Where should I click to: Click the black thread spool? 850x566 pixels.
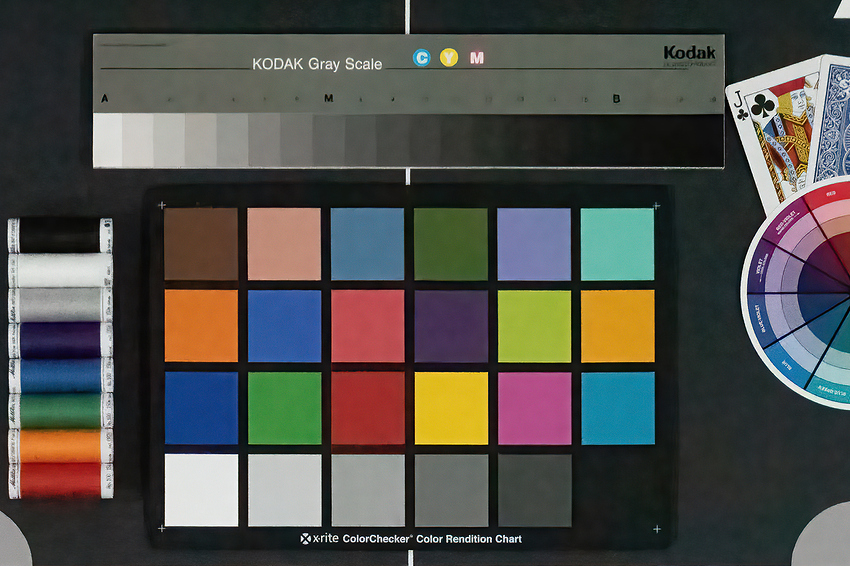[x=60, y=235]
